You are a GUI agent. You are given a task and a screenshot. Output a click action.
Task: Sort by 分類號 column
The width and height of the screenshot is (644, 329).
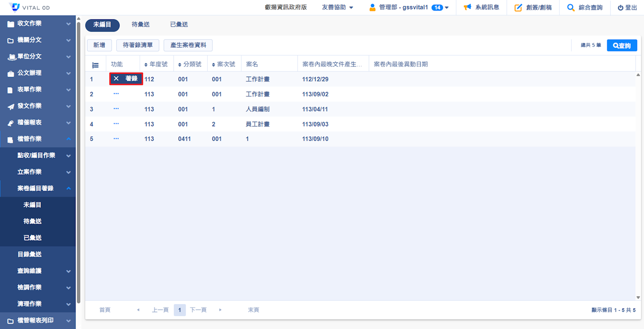(180, 65)
